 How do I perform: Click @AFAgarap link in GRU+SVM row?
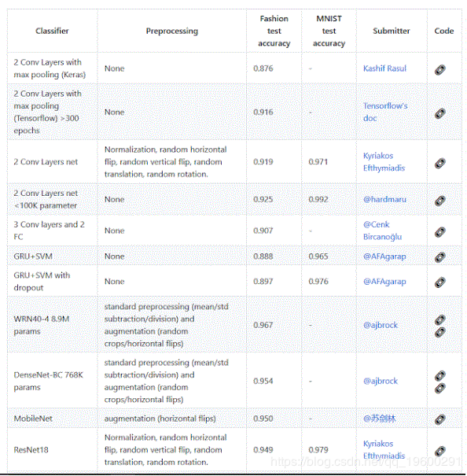[384, 256]
